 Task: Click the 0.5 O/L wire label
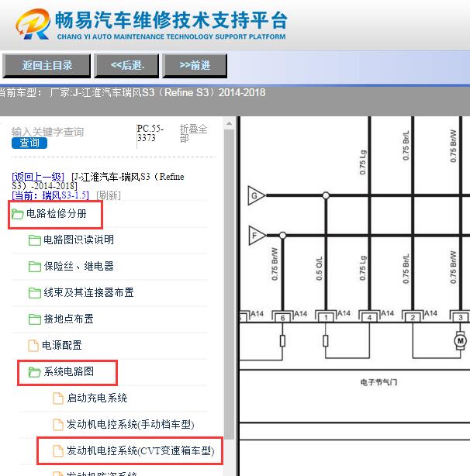[x=319, y=269]
